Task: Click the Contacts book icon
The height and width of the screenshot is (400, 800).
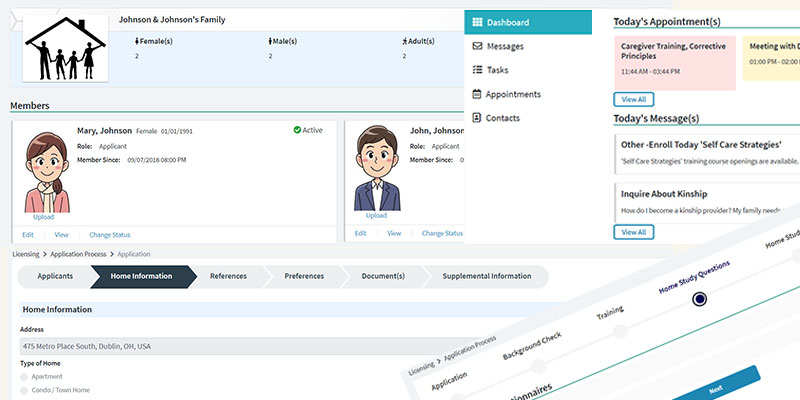Action: tap(477, 117)
